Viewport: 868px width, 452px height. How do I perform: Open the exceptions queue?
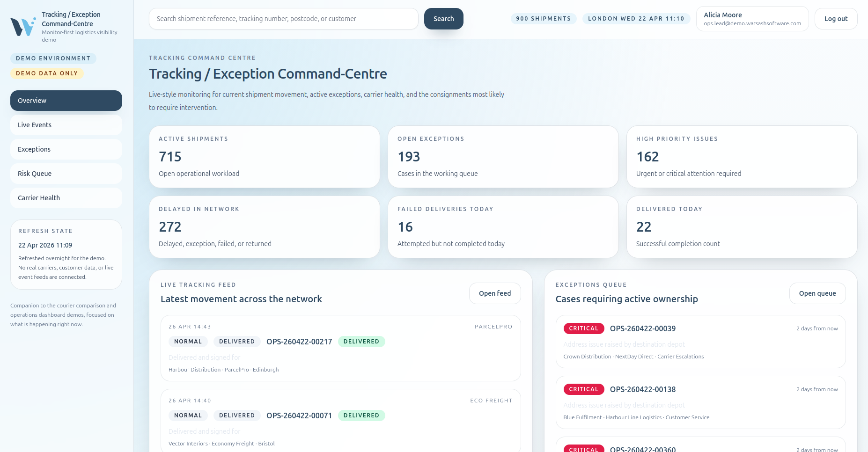(x=817, y=293)
